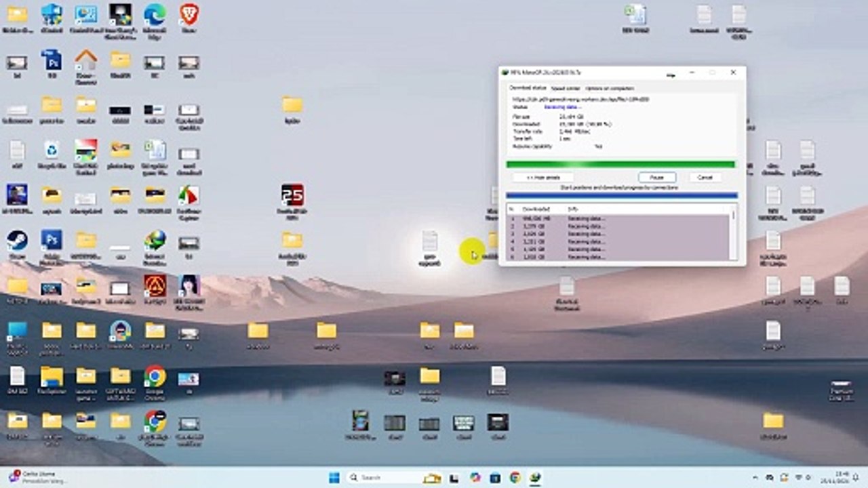Select connection number 1 in the list
The height and width of the screenshot is (488, 868).
(x=618, y=219)
